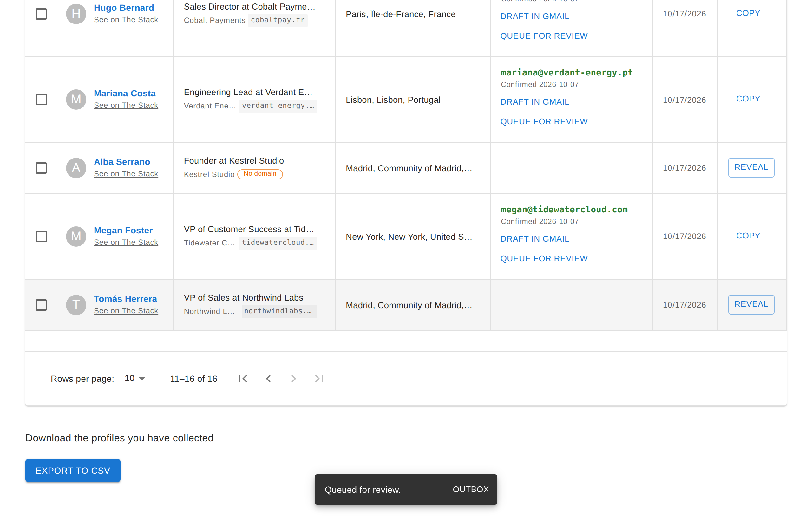Open Tomás Herrera's profile name link
The width and height of the screenshot is (812, 520).
click(125, 299)
